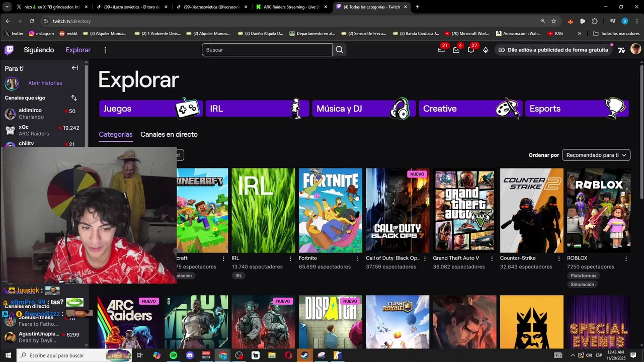This screenshot has height=362, width=644.
Task: Expand the hidden bookmarks overflow chevron
Action: point(580,33)
